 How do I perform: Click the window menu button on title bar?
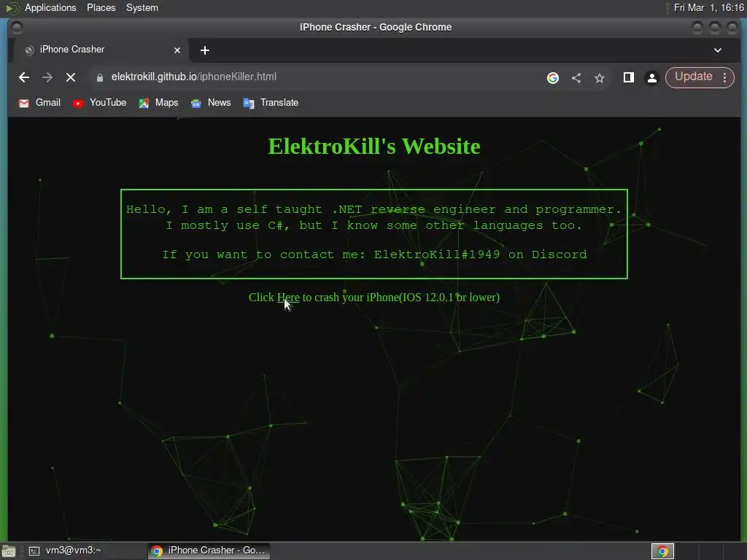17,28
